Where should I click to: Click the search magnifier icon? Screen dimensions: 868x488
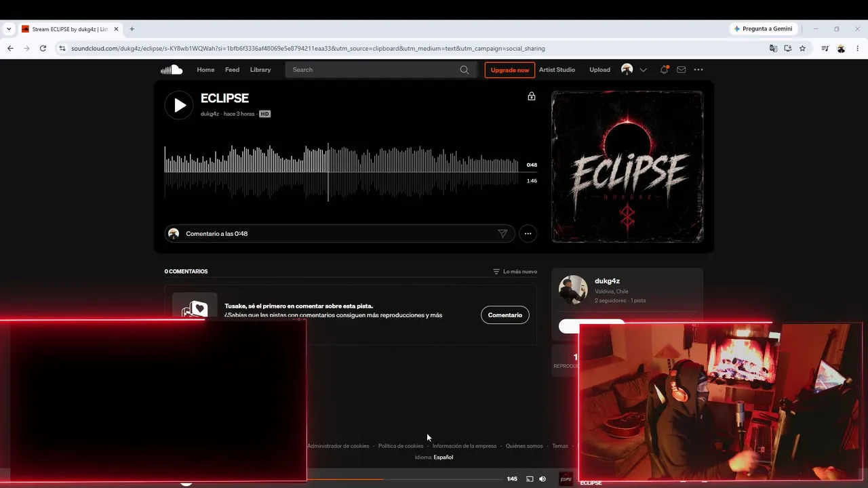pyautogui.click(x=465, y=70)
